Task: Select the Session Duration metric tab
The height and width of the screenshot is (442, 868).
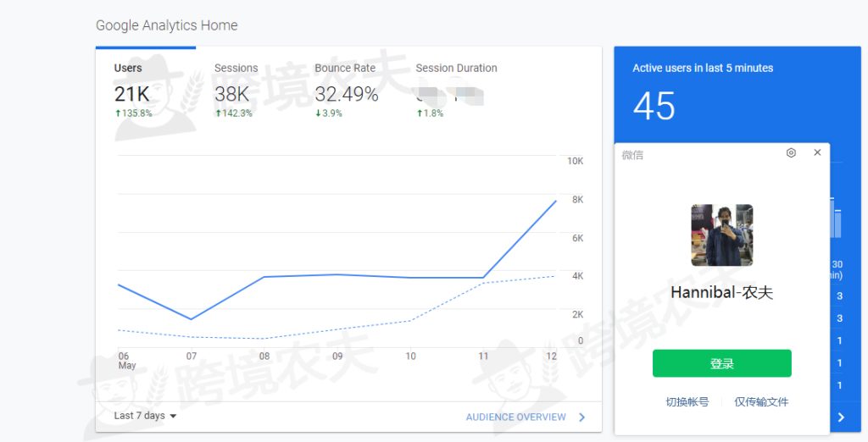Action: pos(456,90)
